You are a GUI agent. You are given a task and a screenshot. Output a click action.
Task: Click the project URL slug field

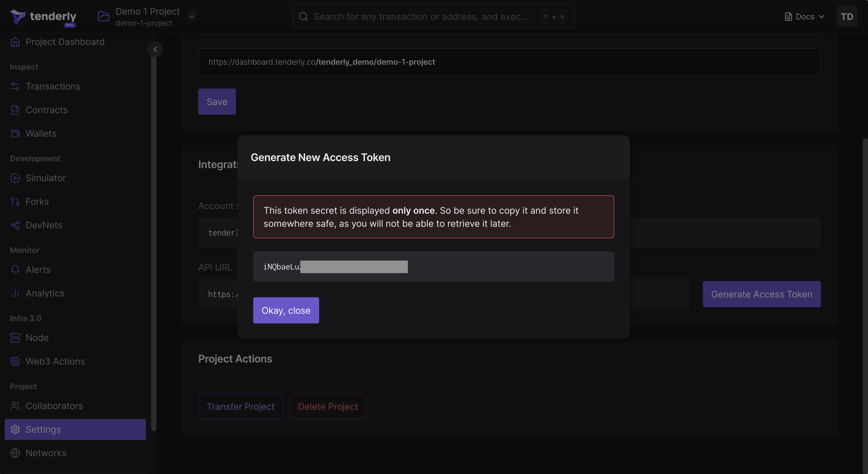point(510,62)
